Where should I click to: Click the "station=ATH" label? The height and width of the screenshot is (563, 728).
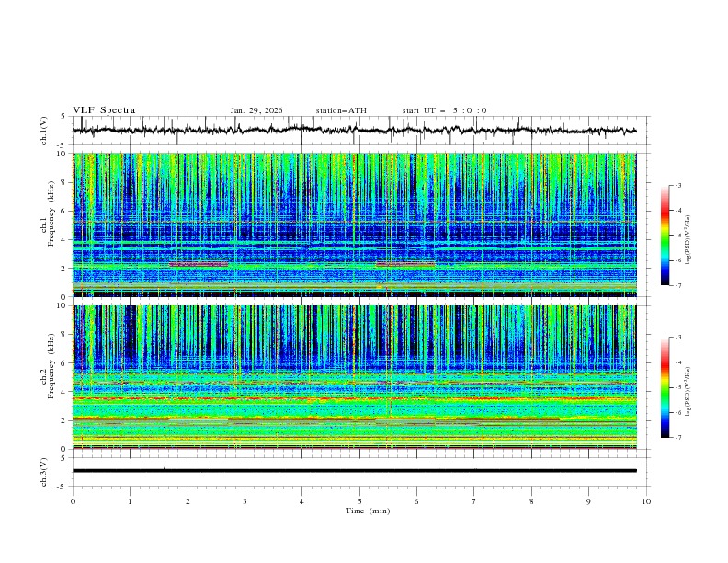click(x=341, y=110)
